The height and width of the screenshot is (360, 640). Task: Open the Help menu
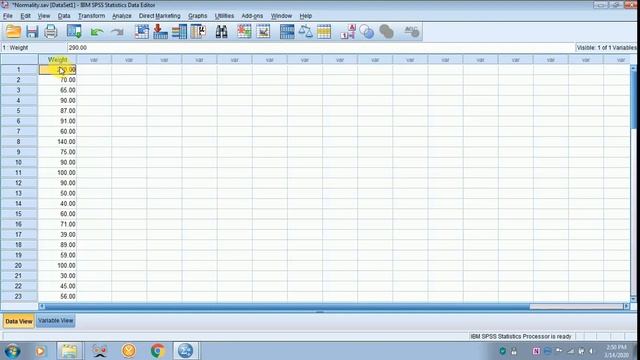click(305, 16)
